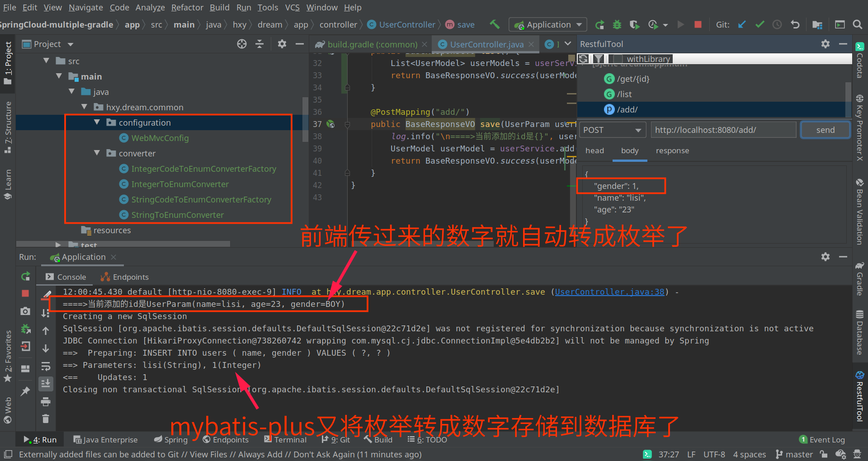This screenshot has width=868, height=461.
Task: Print console output with printer icon
Action: pyautogui.click(x=45, y=401)
